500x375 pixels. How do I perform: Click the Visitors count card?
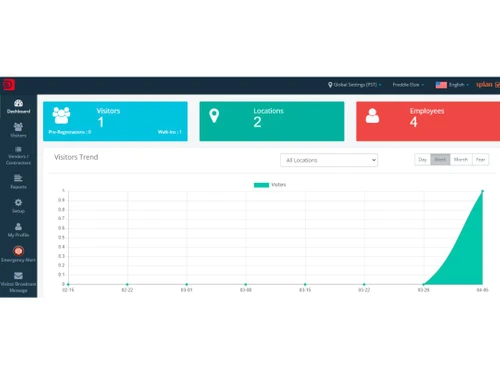[x=115, y=121]
